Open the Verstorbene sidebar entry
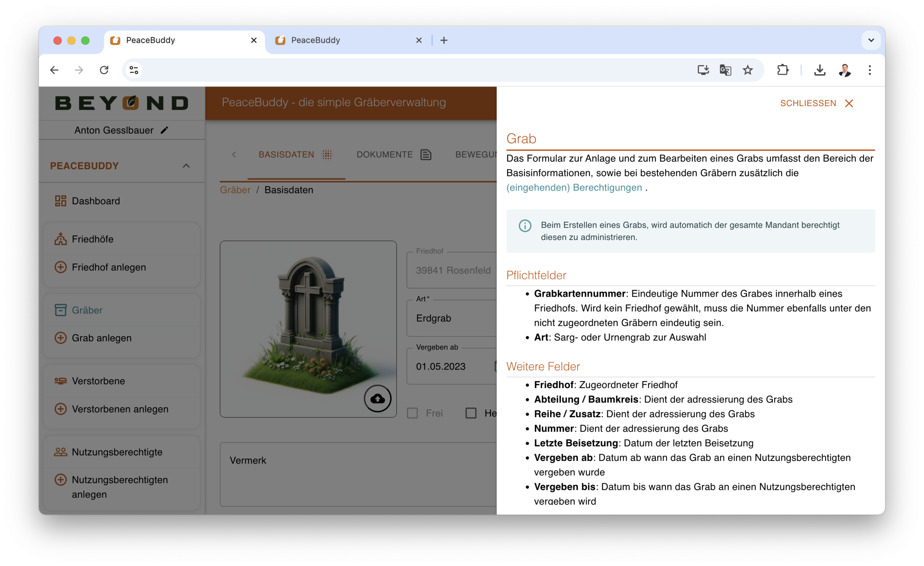Viewport: 924px width, 566px height. 98,381
